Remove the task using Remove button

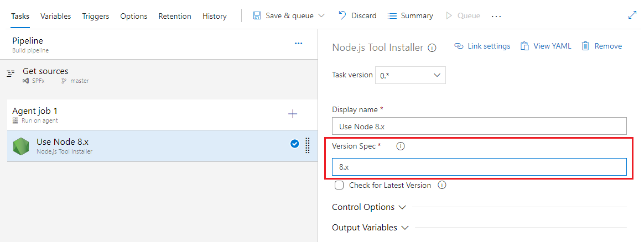[x=601, y=46]
